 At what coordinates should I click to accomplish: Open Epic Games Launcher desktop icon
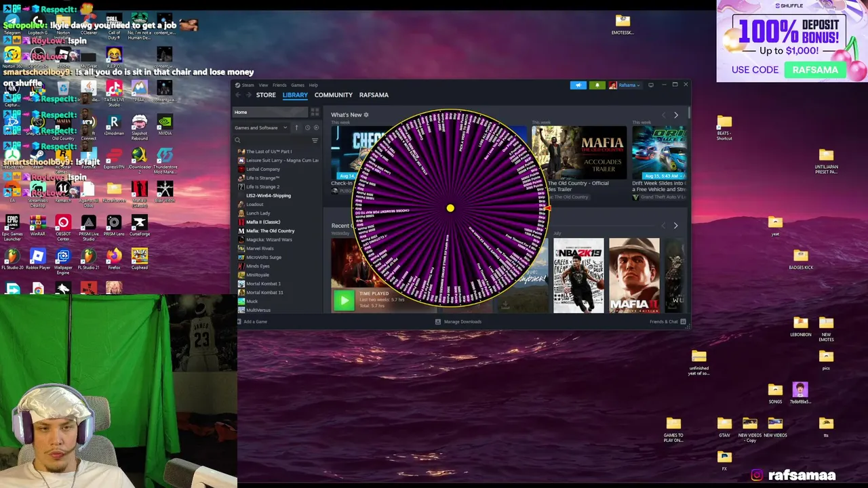[x=12, y=226]
